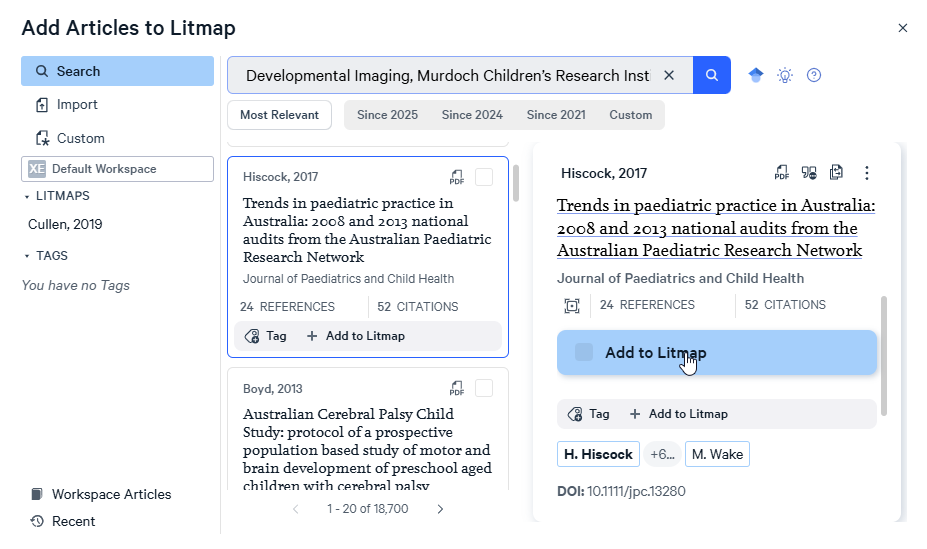Viewport: 927px width, 549px height.
Task: Click the lightbulb suggestions icon
Action: (785, 75)
